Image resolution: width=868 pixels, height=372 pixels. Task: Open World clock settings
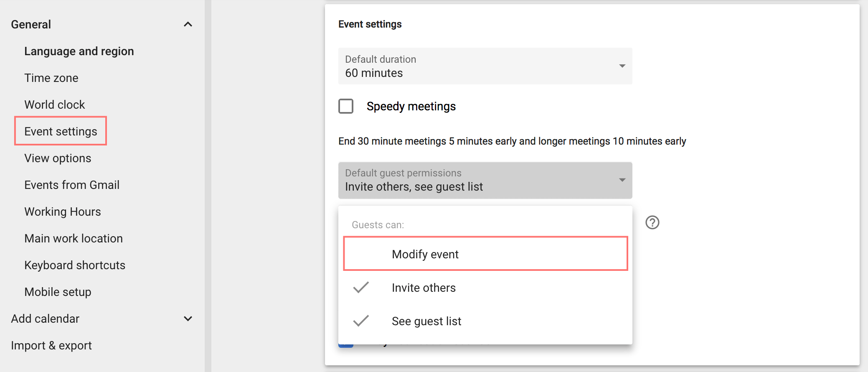(55, 104)
